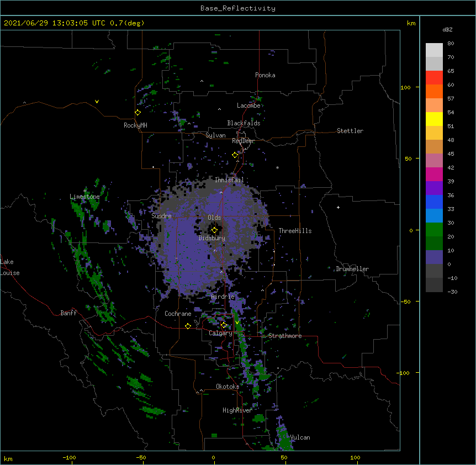Click the Sylvan city label
476x465 pixels.
click(x=215, y=135)
